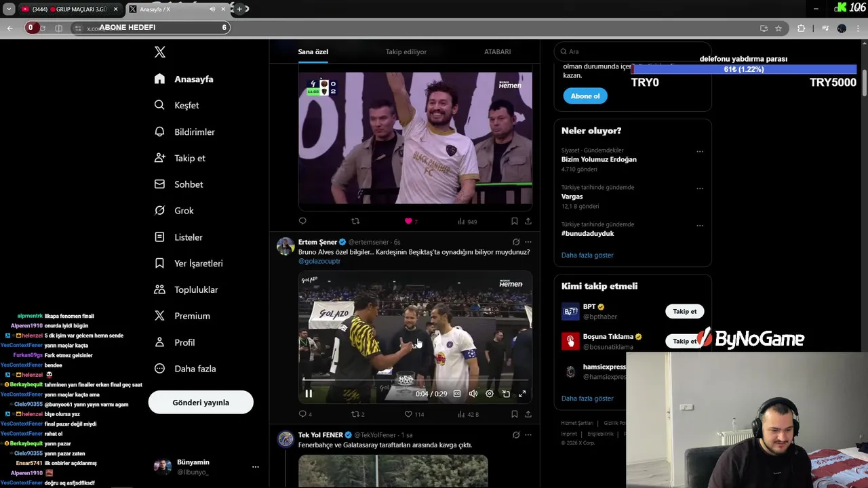The height and width of the screenshot is (488, 868).
Task: Open more options for #bunudaduyduk trend
Action: click(700, 226)
